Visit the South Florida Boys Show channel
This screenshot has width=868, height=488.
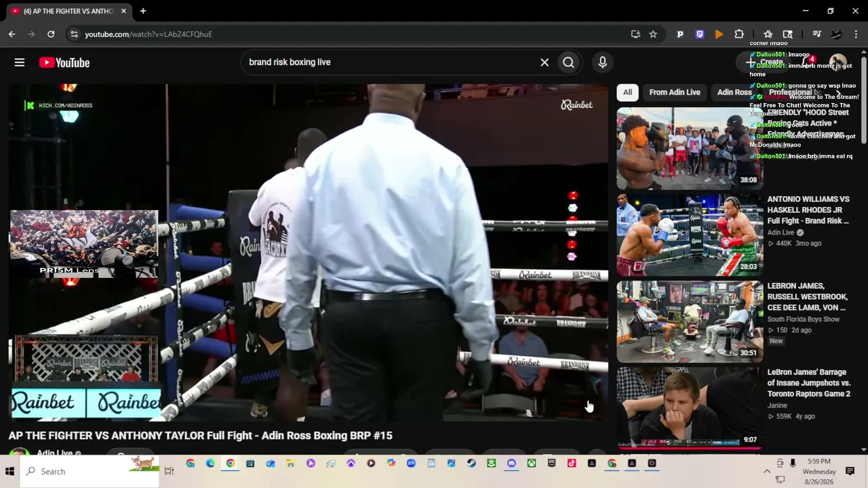click(x=804, y=319)
